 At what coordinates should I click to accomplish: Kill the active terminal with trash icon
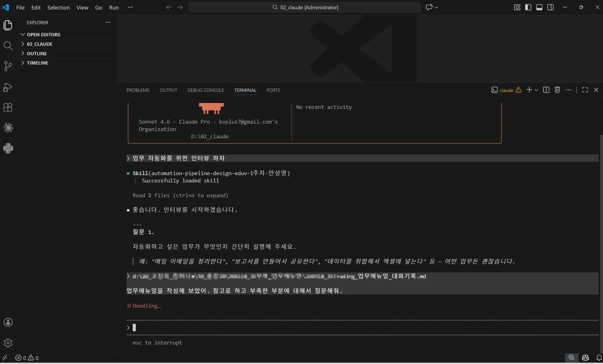(557, 90)
